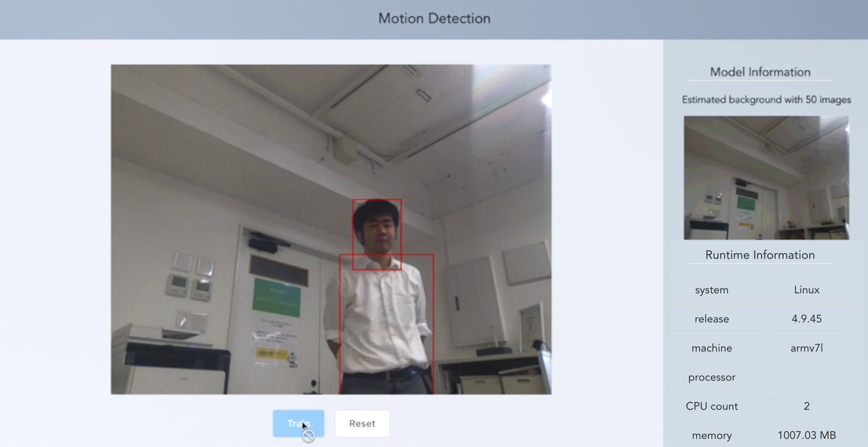Open the estimated background thumbnail image

point(766,178)
